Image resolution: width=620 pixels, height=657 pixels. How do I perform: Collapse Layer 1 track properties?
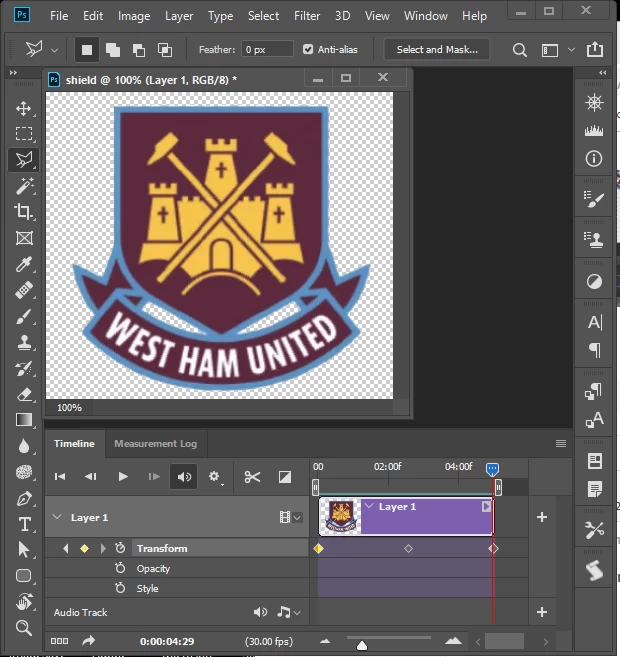click(57, 517)
